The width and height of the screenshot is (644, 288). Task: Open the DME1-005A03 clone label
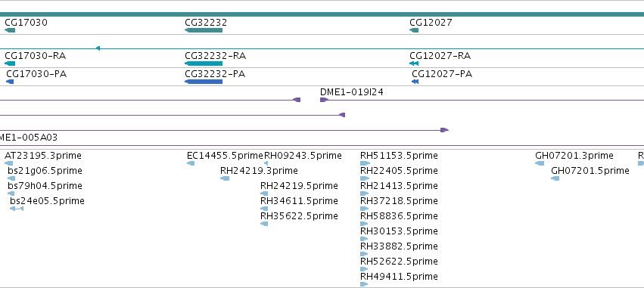click(28, 138)
